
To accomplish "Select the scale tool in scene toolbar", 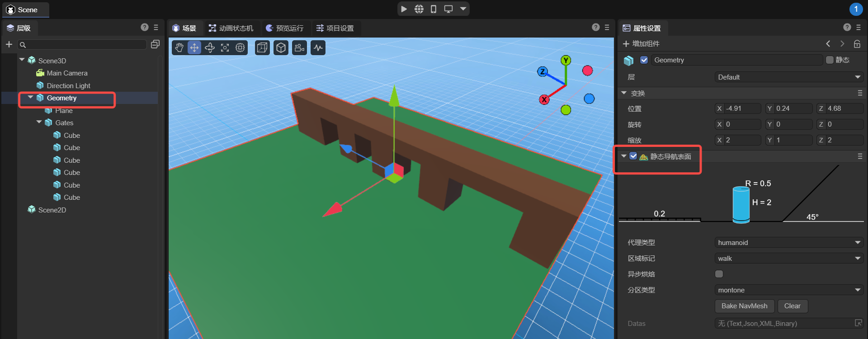I will [x=225, y=48].
